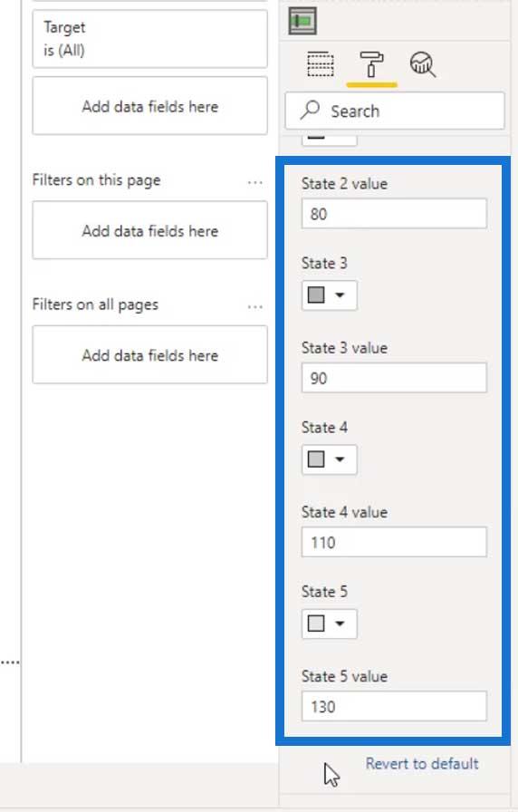Screen dimensions: 518x812
Task: Edit the State 5 value field
Action: click(394, 706)
